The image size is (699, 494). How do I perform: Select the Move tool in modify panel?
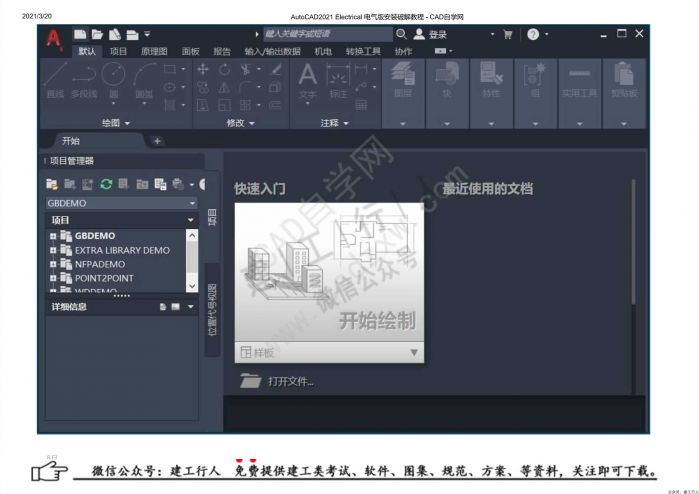(203, 69)
